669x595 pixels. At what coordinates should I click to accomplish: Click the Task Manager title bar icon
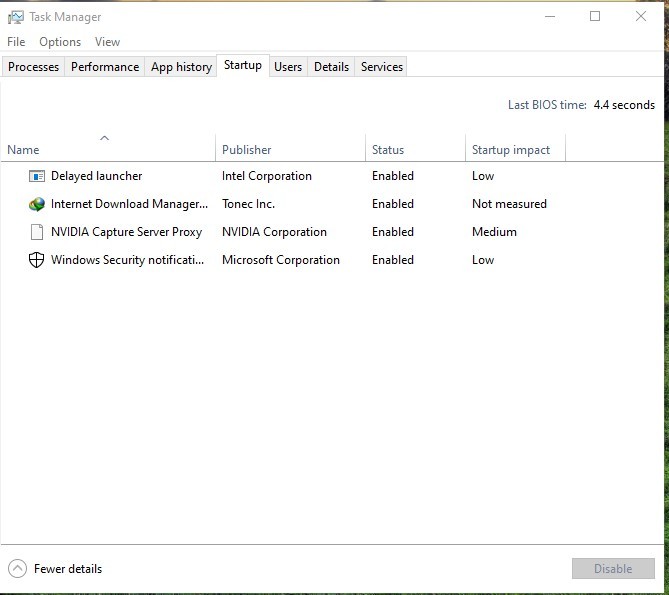point(16,17)
